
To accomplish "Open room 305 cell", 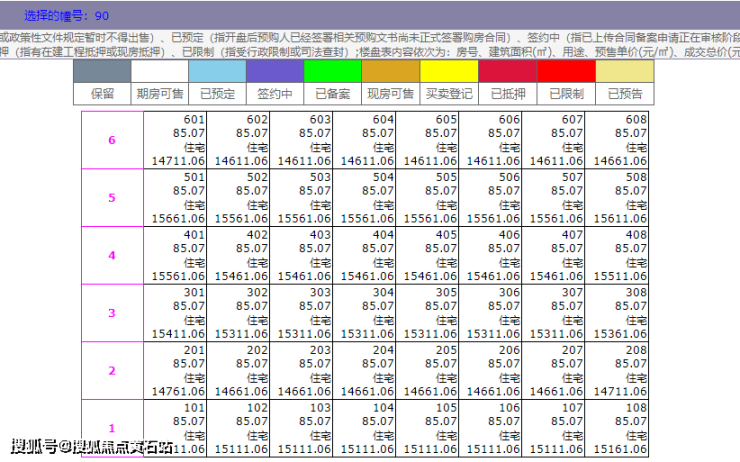I will (427, 313).
